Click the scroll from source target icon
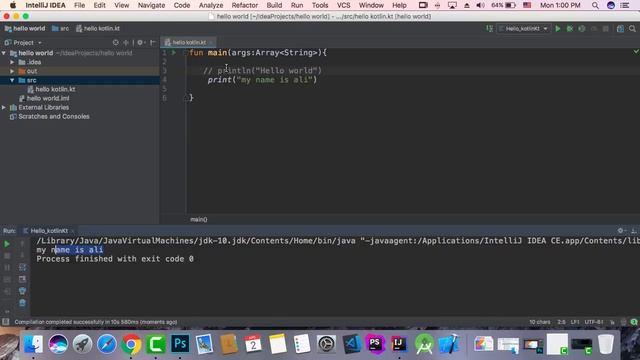 116,42
